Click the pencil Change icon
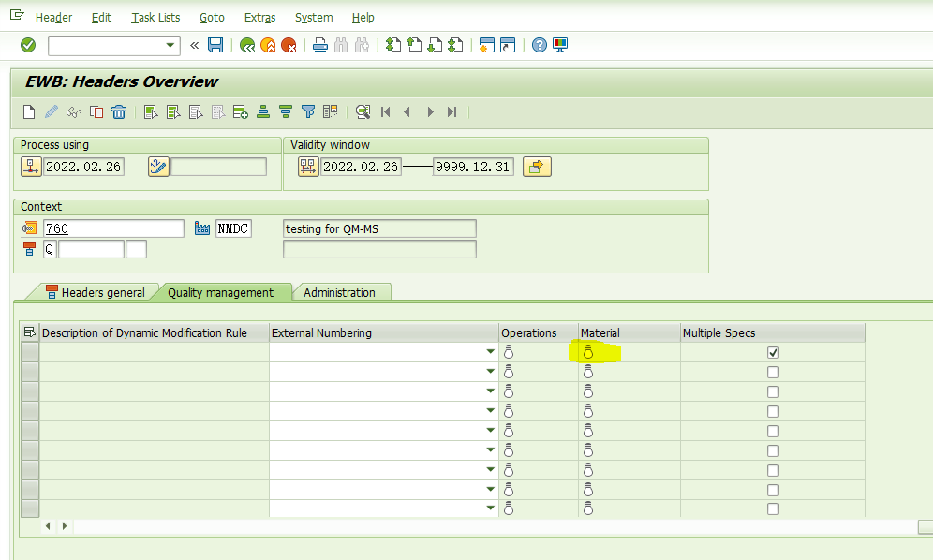The height and width of the screenshot is (560, 933). tap(52, 111)
